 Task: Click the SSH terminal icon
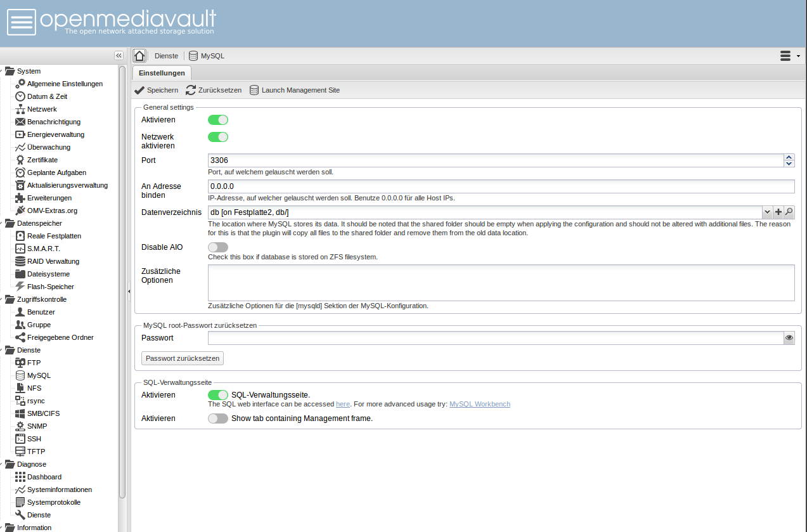point(20,439)
